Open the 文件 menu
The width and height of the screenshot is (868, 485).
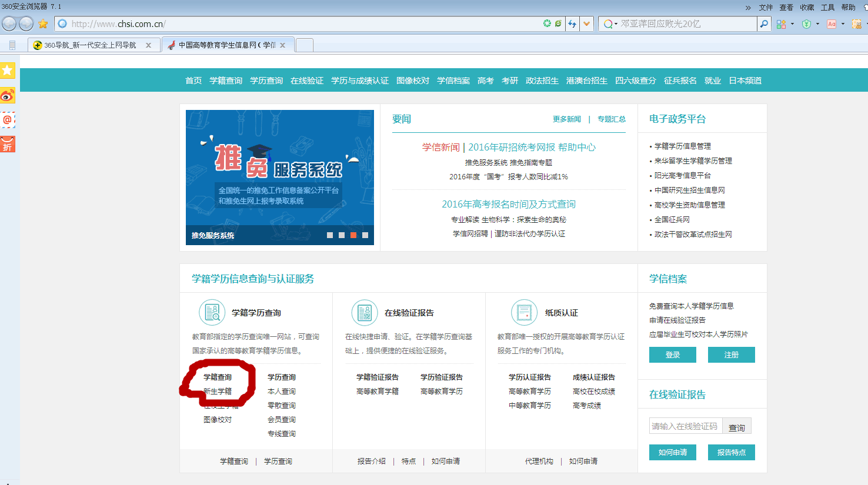click(766, 8)
